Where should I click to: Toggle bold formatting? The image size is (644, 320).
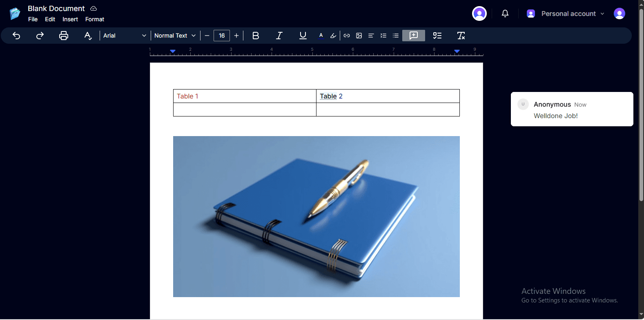(256, 36)
